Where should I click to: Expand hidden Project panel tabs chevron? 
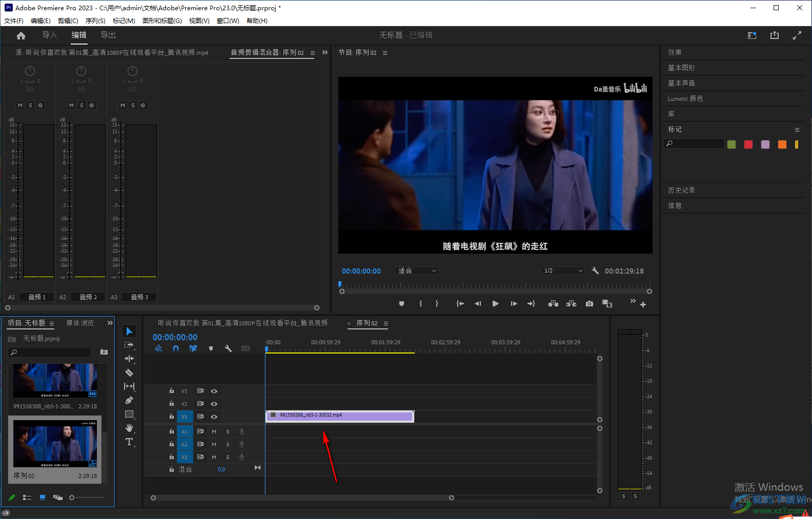(x=110, y=323)
